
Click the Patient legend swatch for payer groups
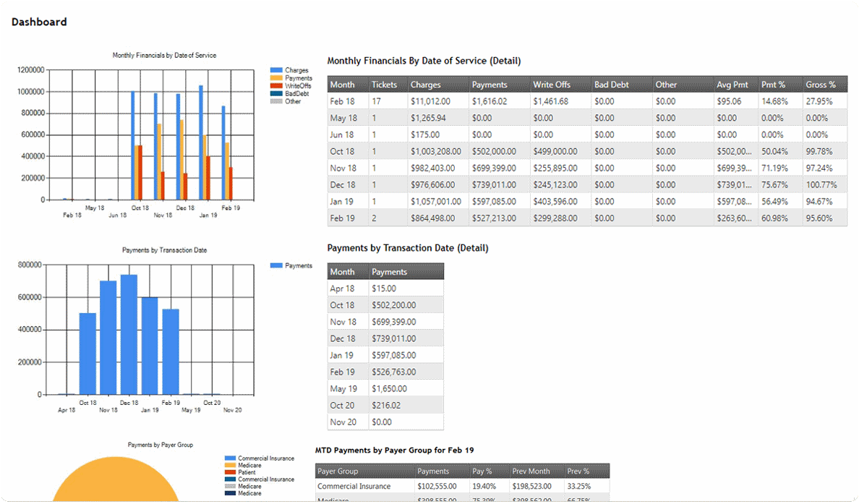[230, 472]
